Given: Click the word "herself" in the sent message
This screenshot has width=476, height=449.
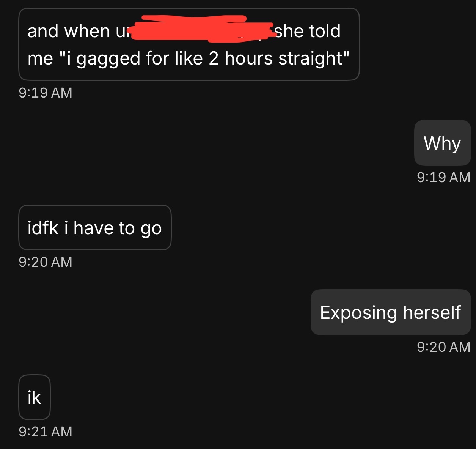Looking at the screenshot, I should (432, 312).
